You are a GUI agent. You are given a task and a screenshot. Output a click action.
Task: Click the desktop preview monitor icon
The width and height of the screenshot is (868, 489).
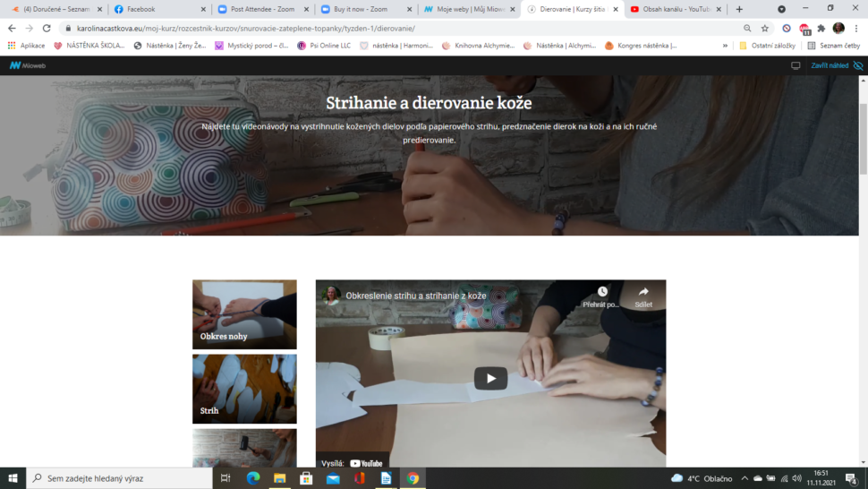tap(796, 65)
